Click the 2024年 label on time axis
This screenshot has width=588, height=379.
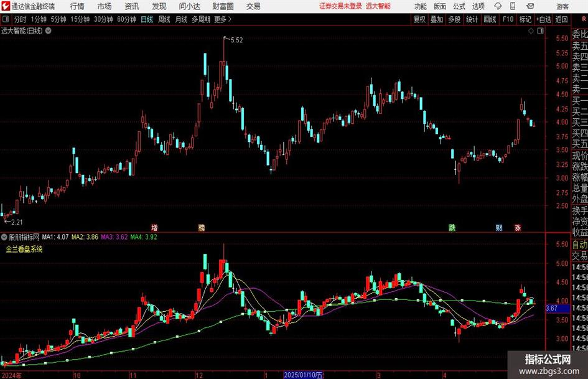click(x=11, y=375)
